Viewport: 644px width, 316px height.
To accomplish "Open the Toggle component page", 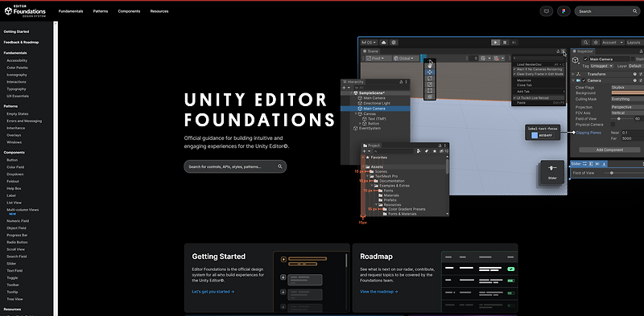I will tap(12, 278).
